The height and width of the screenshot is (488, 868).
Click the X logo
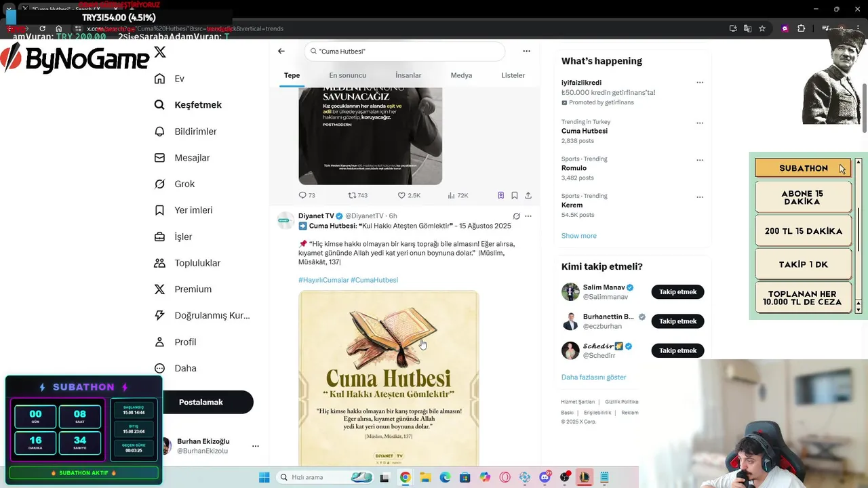click(160, 52)
